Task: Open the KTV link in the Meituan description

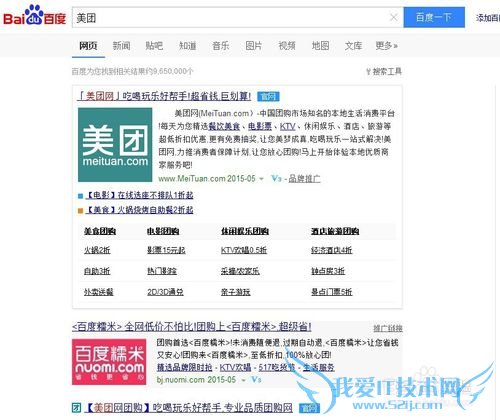Action: pos(287,126)
